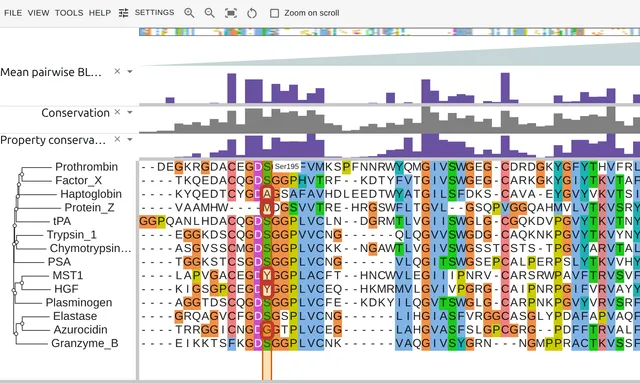Select the Granzyme_B sequence label

click(x=85, y=343)
